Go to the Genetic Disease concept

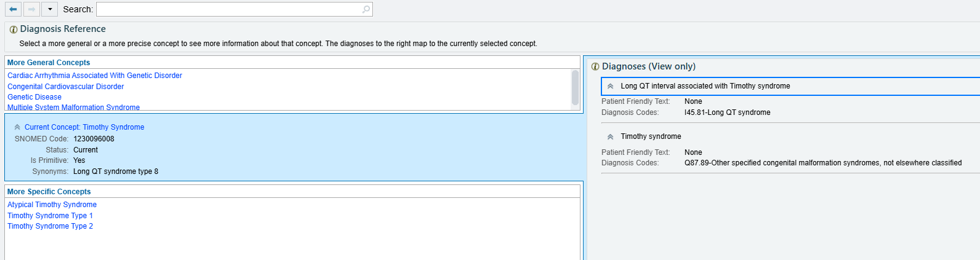[34, 97]
